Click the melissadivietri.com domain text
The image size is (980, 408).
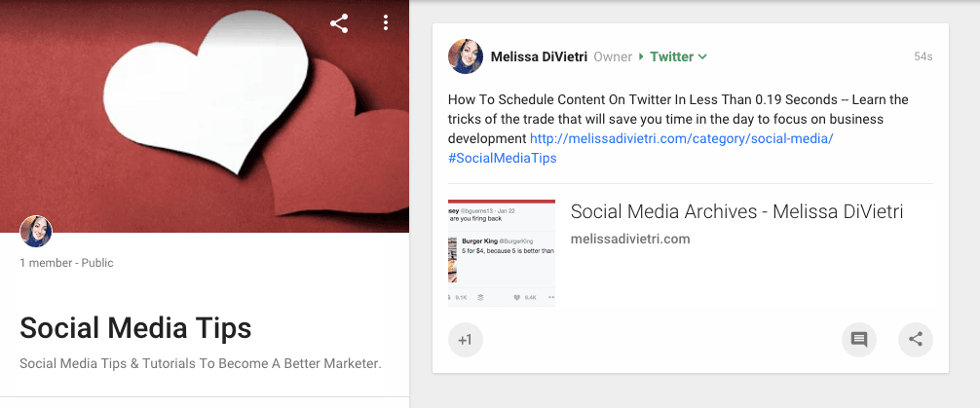pyautogui.click(x=630, y=239)
